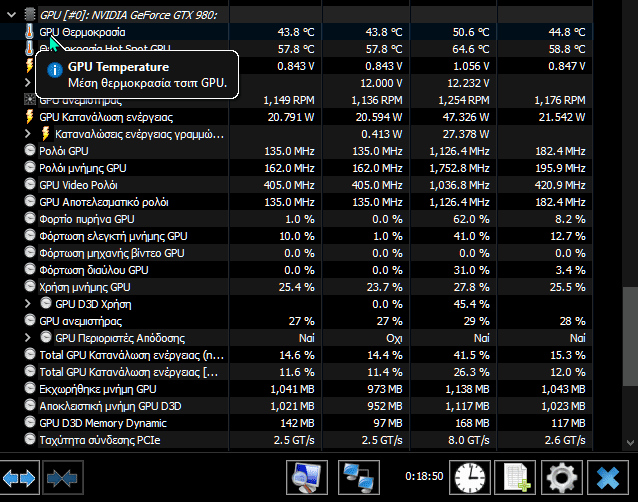This screenshot has height=502, width=638.
Task: Click the clock icon next to Ρολόι GPU
Action: pos(30,151)
